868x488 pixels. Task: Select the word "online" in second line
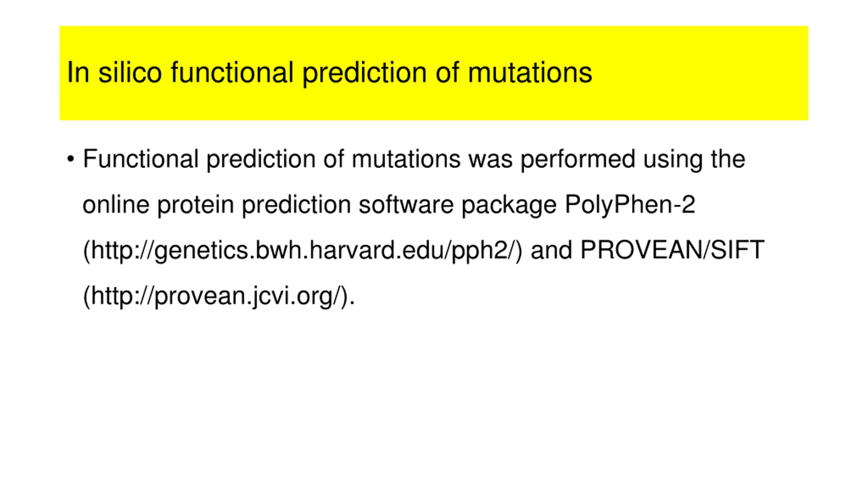coord(116,205)
